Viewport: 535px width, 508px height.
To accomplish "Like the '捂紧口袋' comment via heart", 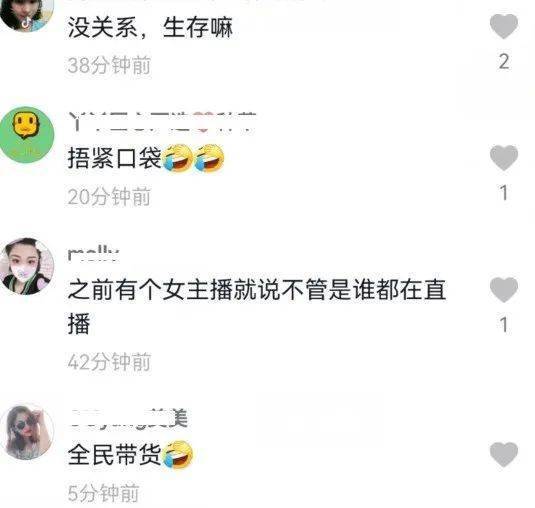I will 504,157.
